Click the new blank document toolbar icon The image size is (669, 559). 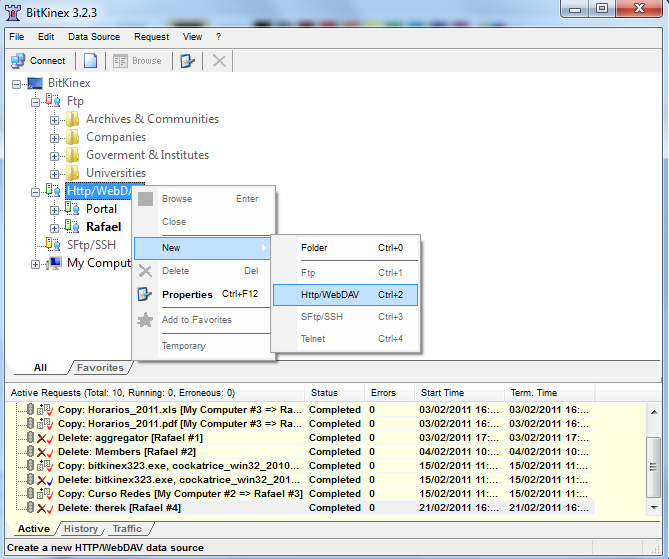(90, 61)
